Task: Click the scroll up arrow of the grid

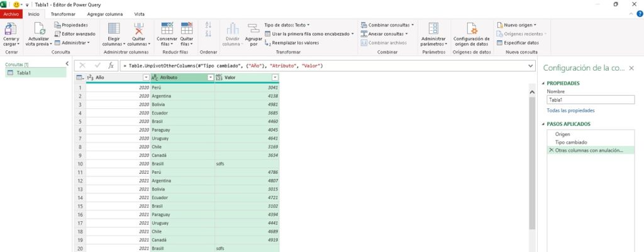Action: [532, 92]
